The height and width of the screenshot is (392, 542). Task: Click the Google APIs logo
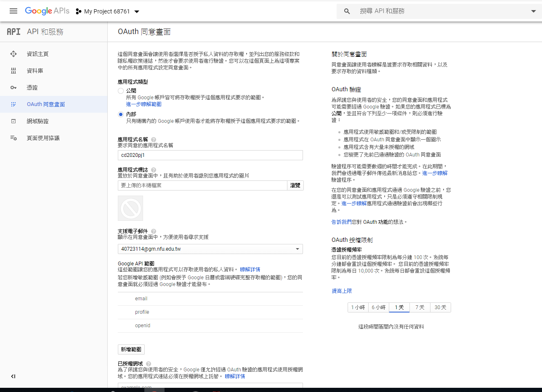[47, 11]
